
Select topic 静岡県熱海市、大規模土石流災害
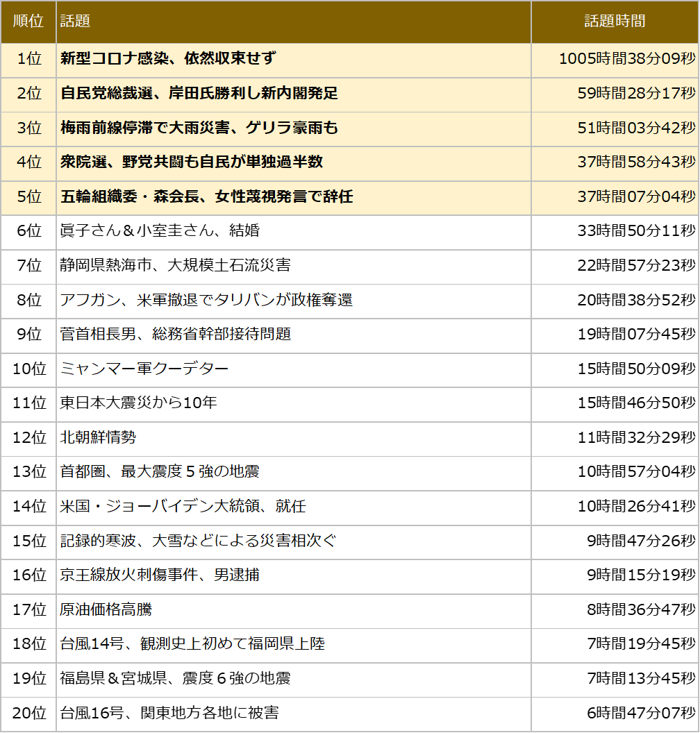pyautogui.click(x=176, y=265)
